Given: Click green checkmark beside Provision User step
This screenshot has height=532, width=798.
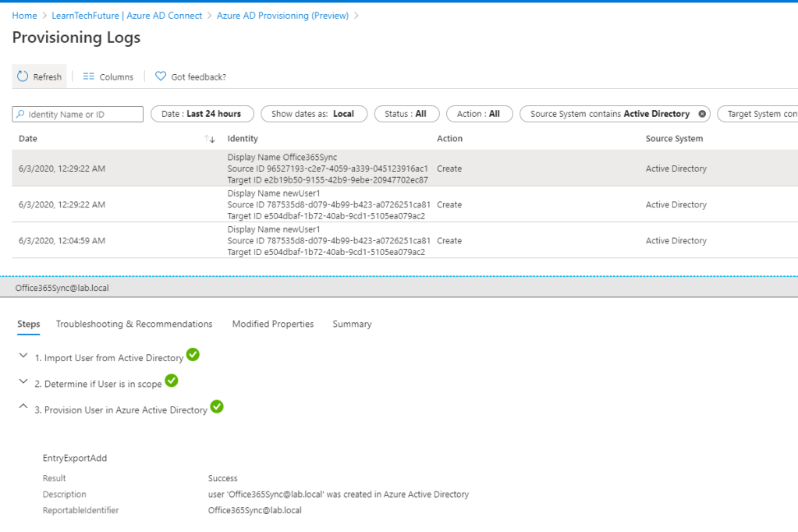Looking at the screenshot, I should tap(217, 406).
